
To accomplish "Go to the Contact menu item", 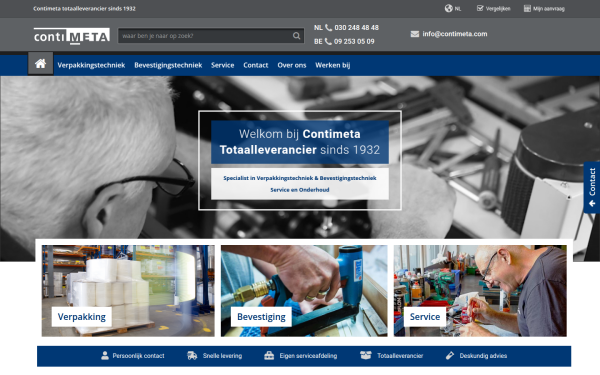I will pyautogui.click(x=256, y=65).
